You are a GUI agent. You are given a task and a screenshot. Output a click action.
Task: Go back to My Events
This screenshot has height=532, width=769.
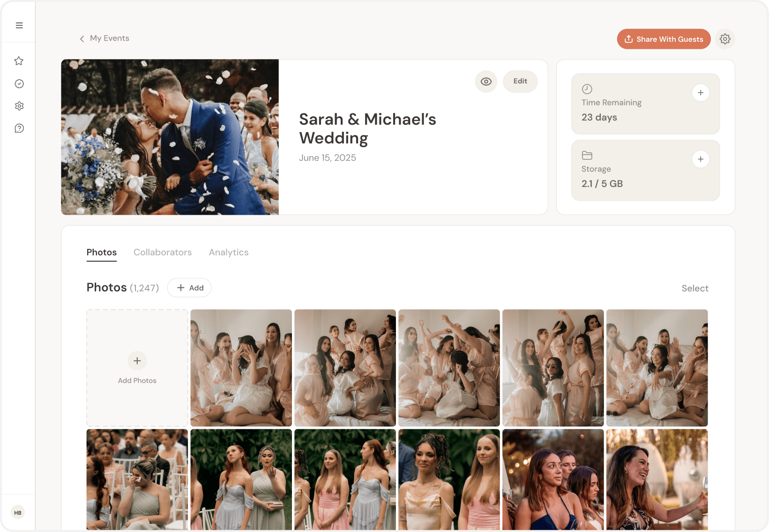(104, 38)
